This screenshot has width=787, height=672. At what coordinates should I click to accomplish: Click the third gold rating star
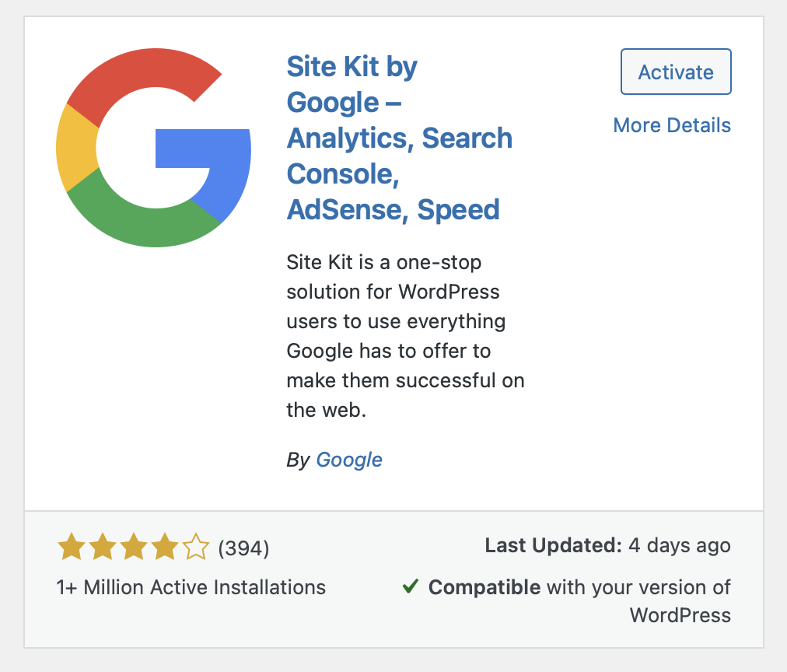pos(133,548)
